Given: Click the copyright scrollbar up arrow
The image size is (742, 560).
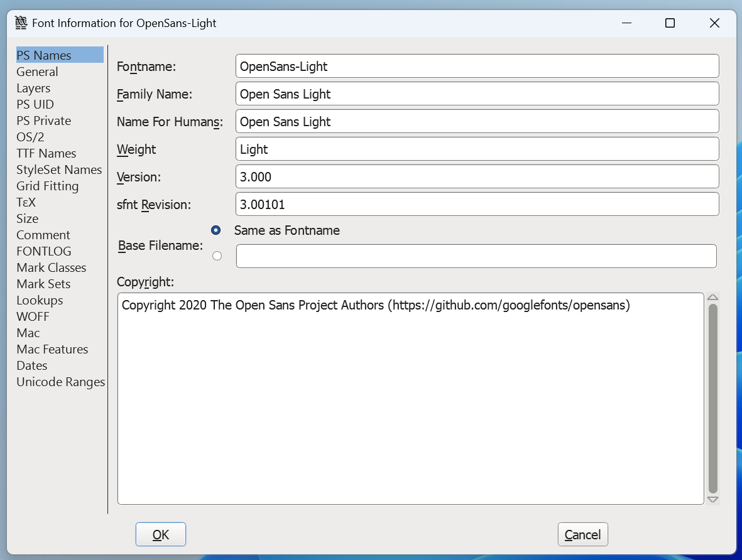Looking at the screenshot, I should (712, 298).
